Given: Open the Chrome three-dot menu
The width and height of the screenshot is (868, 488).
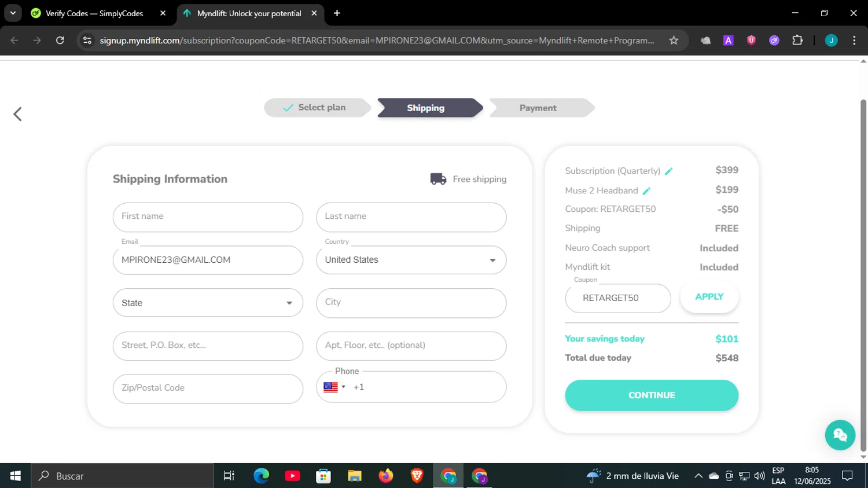Looking at the screenshot, I should [x=854, y=41].
